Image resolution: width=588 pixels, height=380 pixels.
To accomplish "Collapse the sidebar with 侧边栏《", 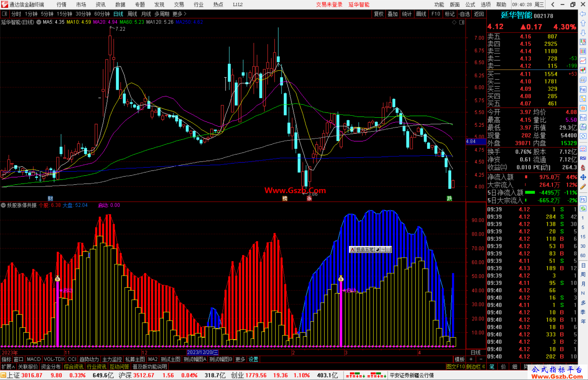I will tap(476, 367).
